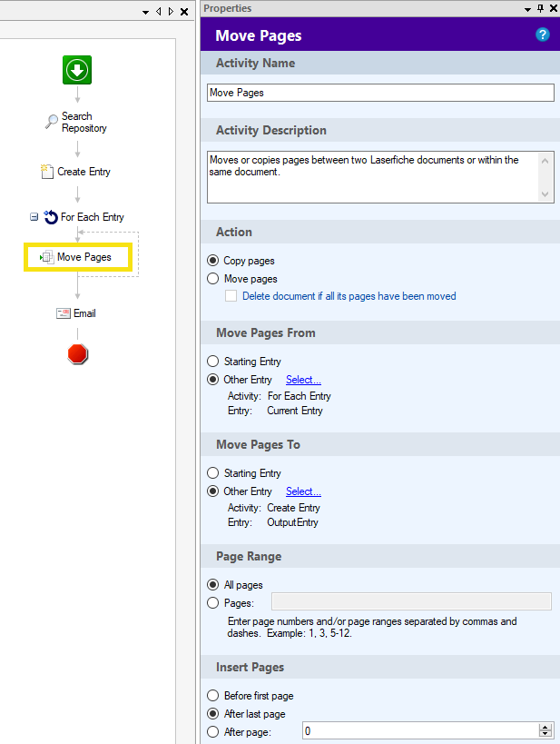Open the Properties panel options dropdown
This screenshot has height=744, width=560.
(x=527, y=9)
